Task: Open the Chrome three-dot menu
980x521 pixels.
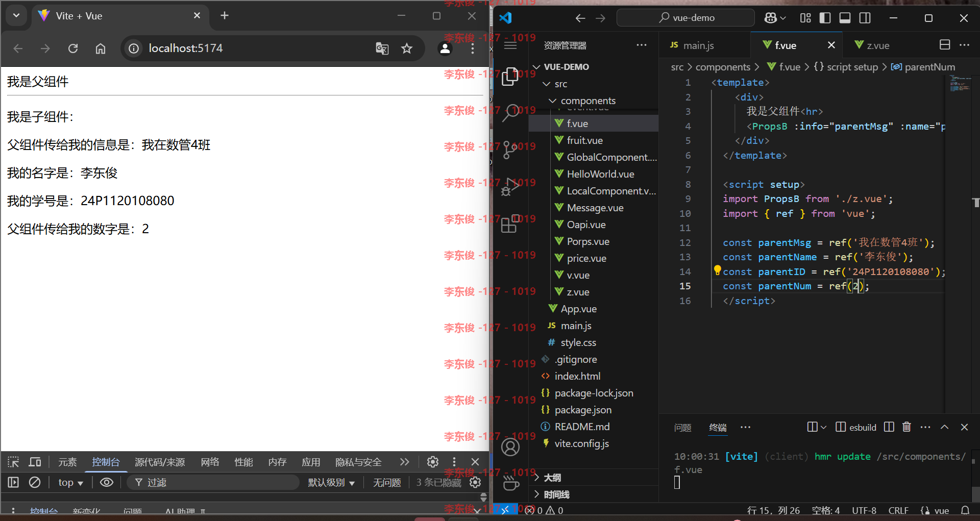Action: coord(473,48)
